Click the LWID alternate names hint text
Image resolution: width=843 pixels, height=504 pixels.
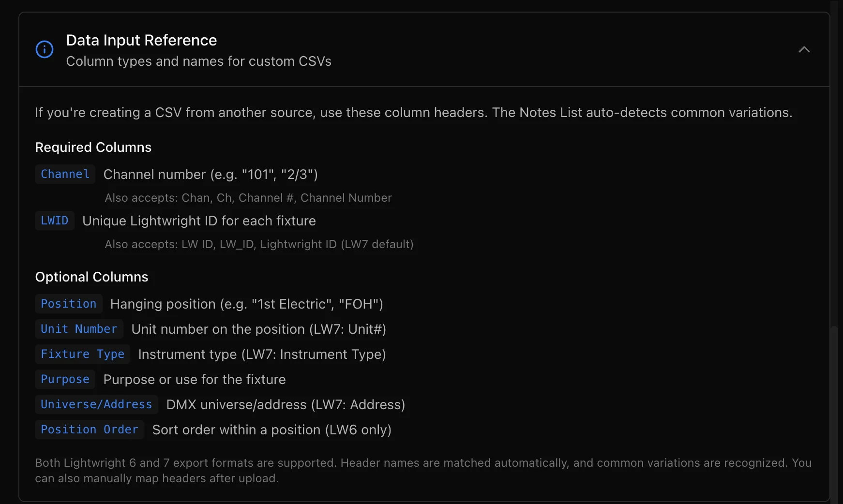[x=259, y=244]
